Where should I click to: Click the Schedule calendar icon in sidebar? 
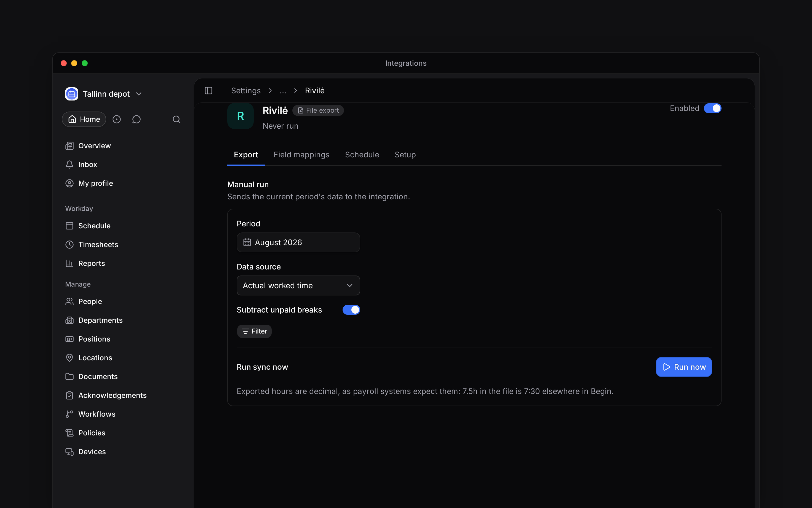pyautogui.click(x=70, y=226)
